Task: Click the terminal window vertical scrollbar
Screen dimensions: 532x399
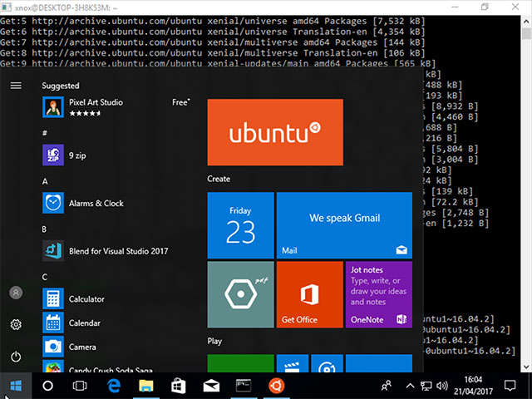Action: point(526,194)
